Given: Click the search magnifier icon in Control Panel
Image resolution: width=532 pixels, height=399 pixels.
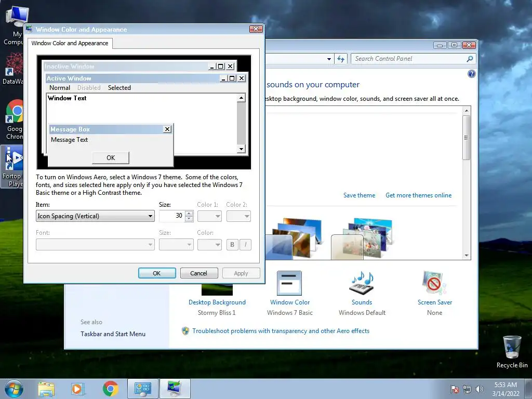Looking at the screenshot, I should 470,59.
